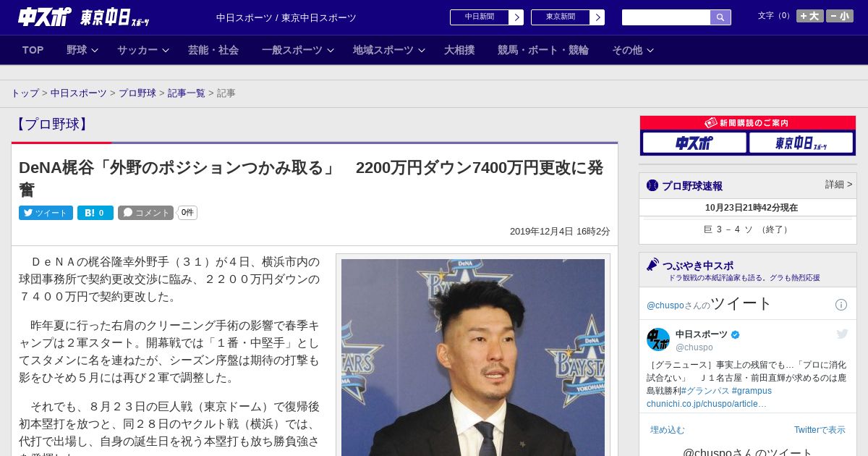The height and width of the screenshot is (456, 868).
Task: Click Twitter info circle icon
Action: 841,305
